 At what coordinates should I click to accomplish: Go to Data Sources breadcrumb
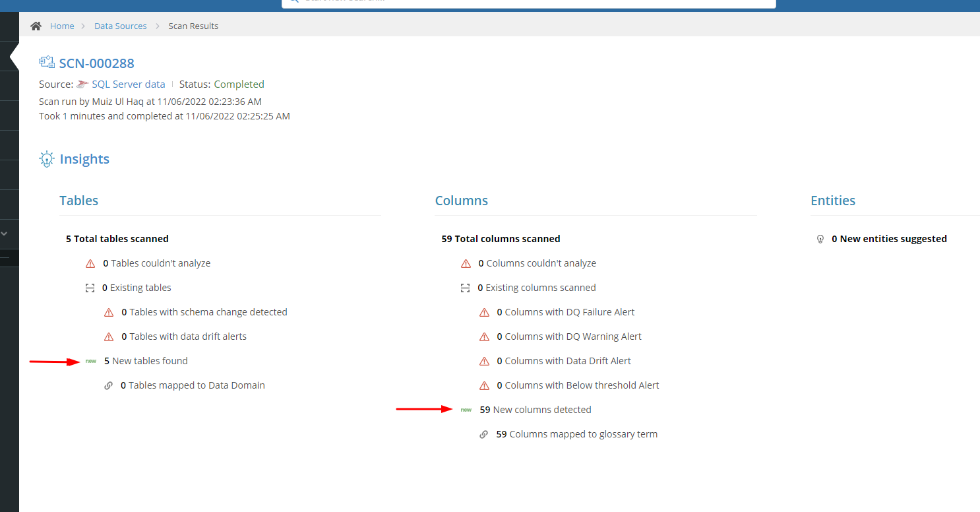(x=121, y=26)
